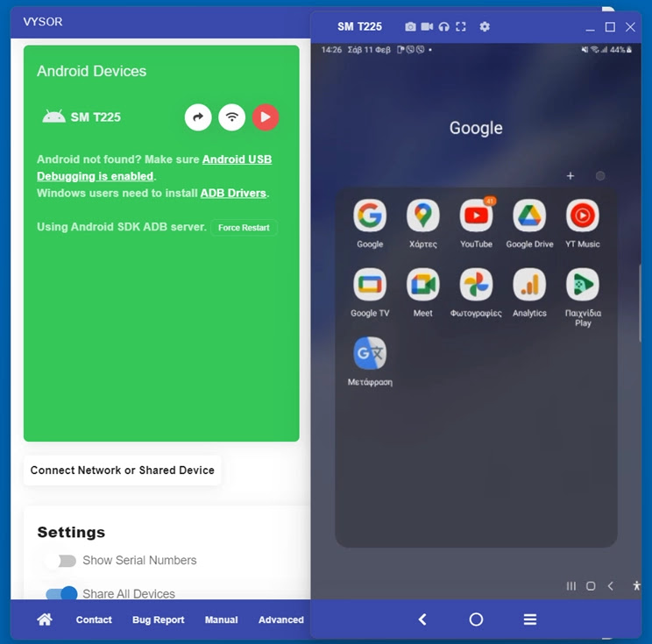Click Force Restart button
The height and width of the screenshot is (644, 652).
click(244, 228)
